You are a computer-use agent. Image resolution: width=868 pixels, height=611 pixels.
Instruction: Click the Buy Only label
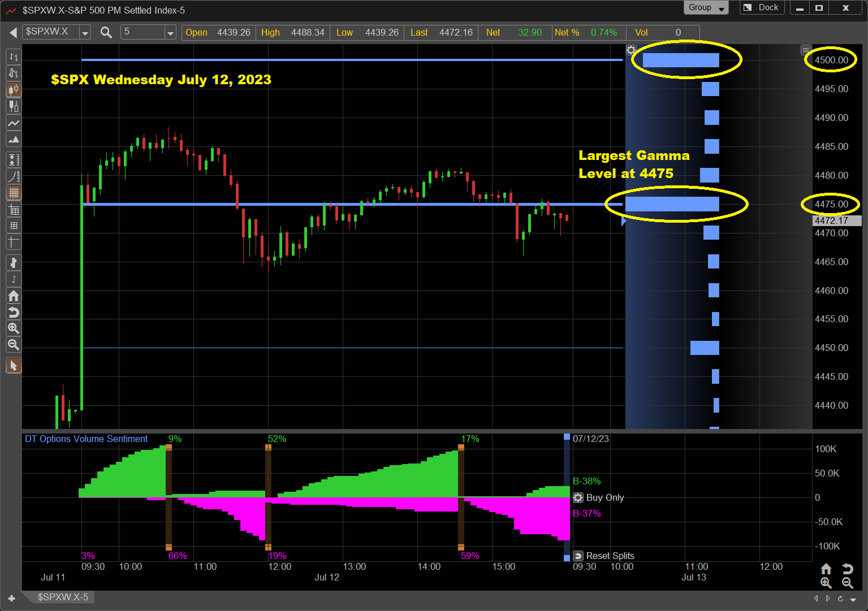605,498
